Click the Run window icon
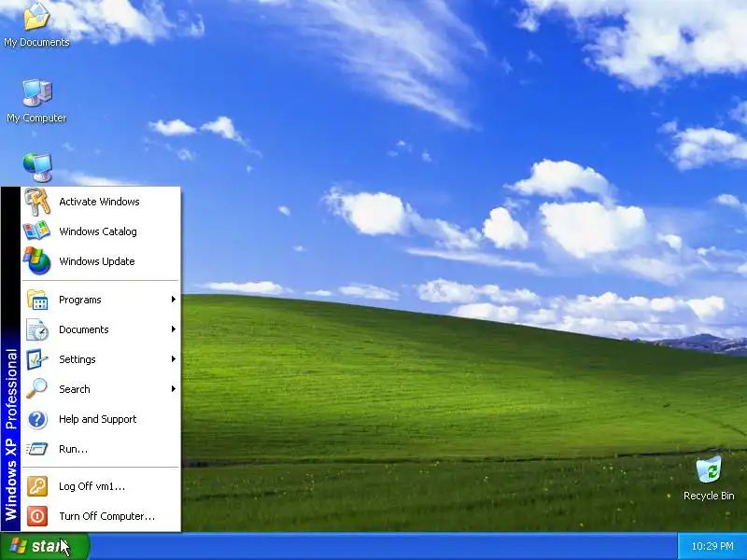 [x=37, y=449]
